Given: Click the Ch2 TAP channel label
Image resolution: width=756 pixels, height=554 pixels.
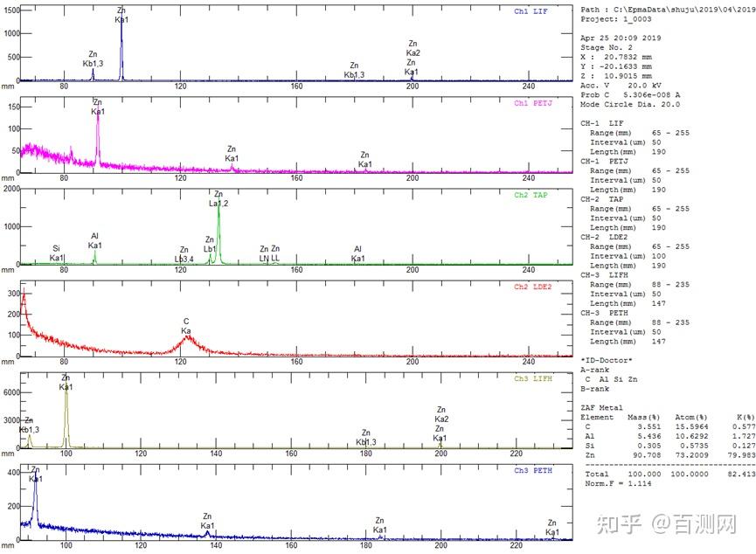Looking at the screenshot, I should click(x=531, y=195).
